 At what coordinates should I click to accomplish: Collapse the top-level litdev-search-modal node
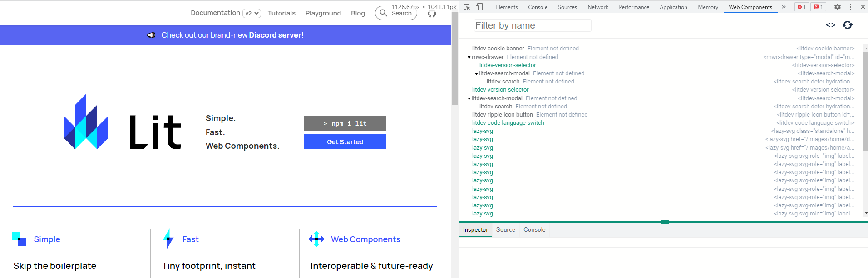469,98
